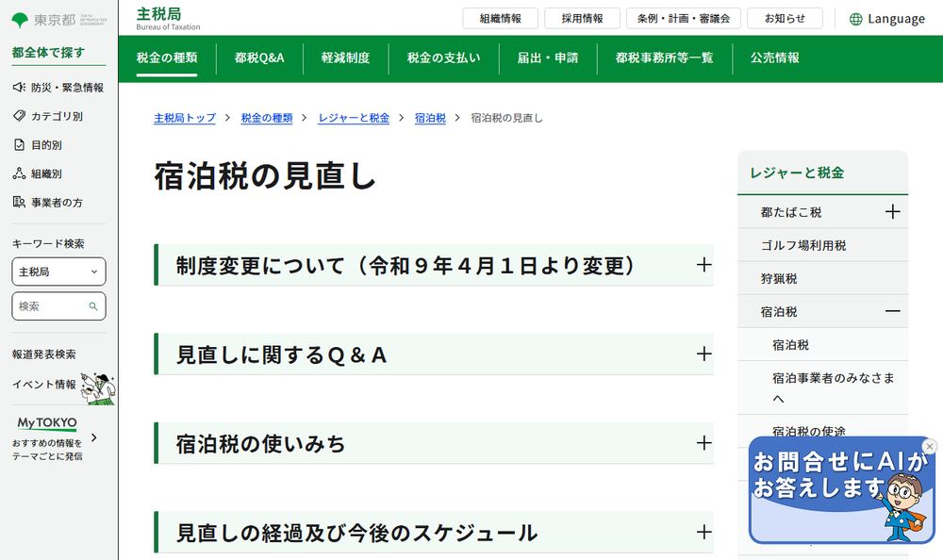Viewport: 943px width, 560px height.
Task: Click the 主税局 Bureau of Taxation header title
Action: click(x=168, y=18)
